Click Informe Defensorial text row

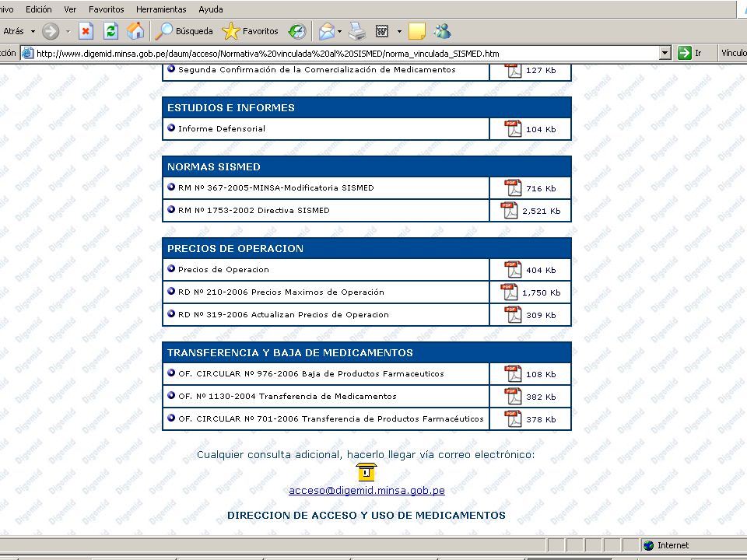[222, 128]
